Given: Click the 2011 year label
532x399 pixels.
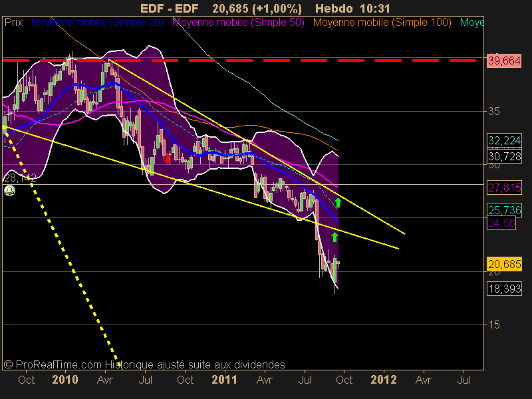Looking at the screenshot, I should point(224,380).
